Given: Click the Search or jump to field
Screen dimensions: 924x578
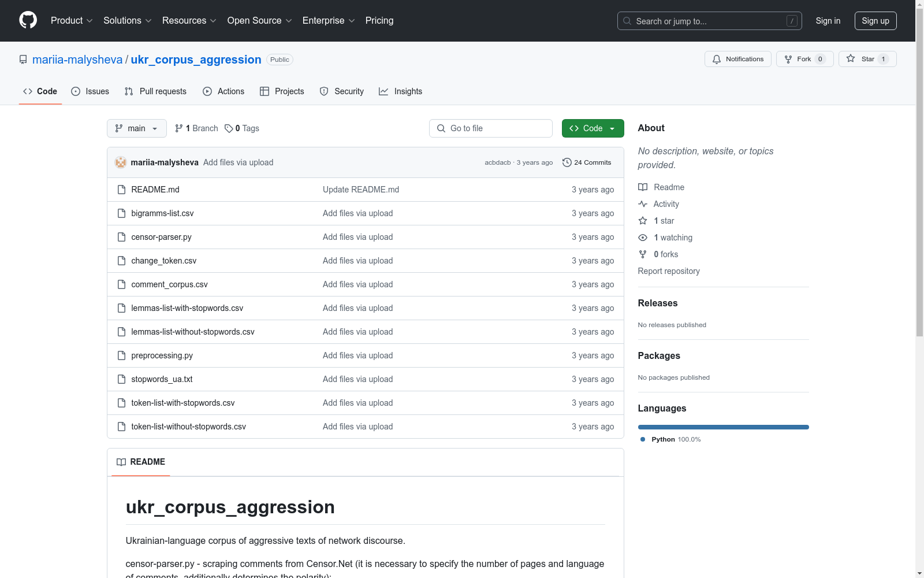Looking at the screenshot, I should [x=710, y=21].
